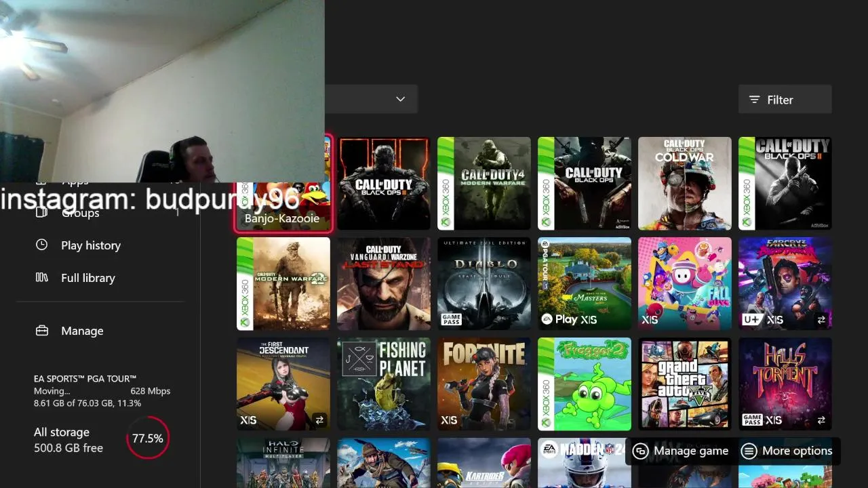Open PGA Tour Road to the Masters tile
The width and height of the screenshot is (868, 488).
(x=585, y=283)
